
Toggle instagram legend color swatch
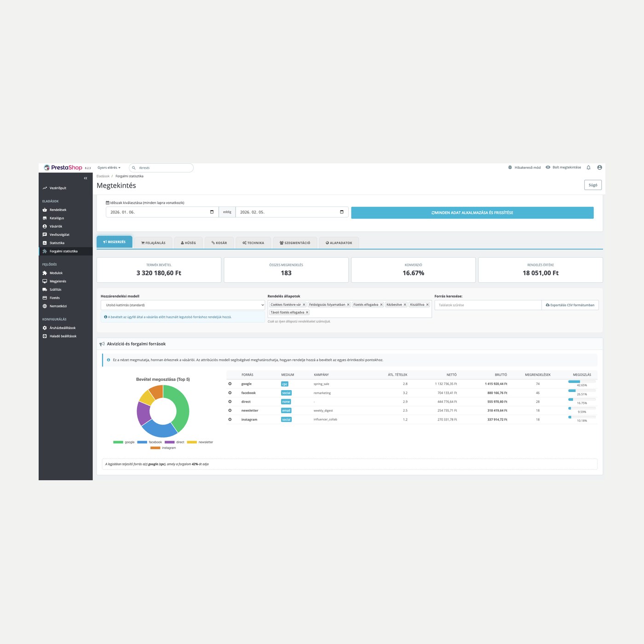tap(155, 448)
